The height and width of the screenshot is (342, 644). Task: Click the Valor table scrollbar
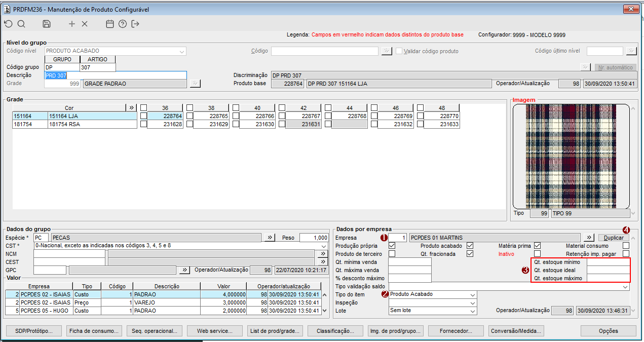(325, 302)
